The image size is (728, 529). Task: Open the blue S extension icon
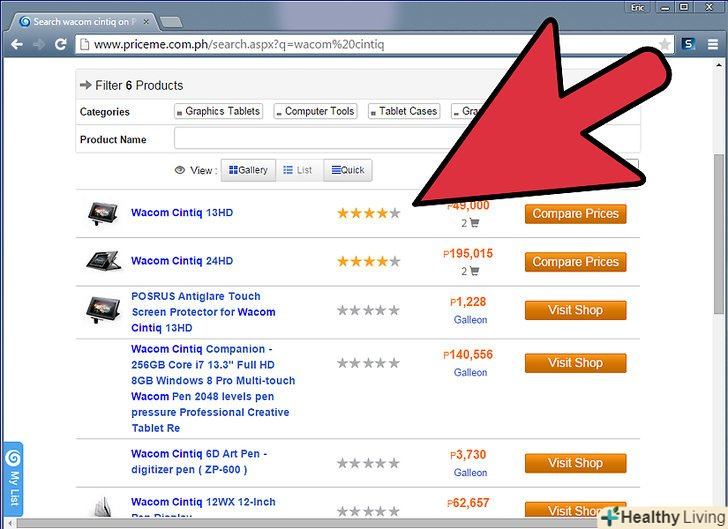point(689,44)
